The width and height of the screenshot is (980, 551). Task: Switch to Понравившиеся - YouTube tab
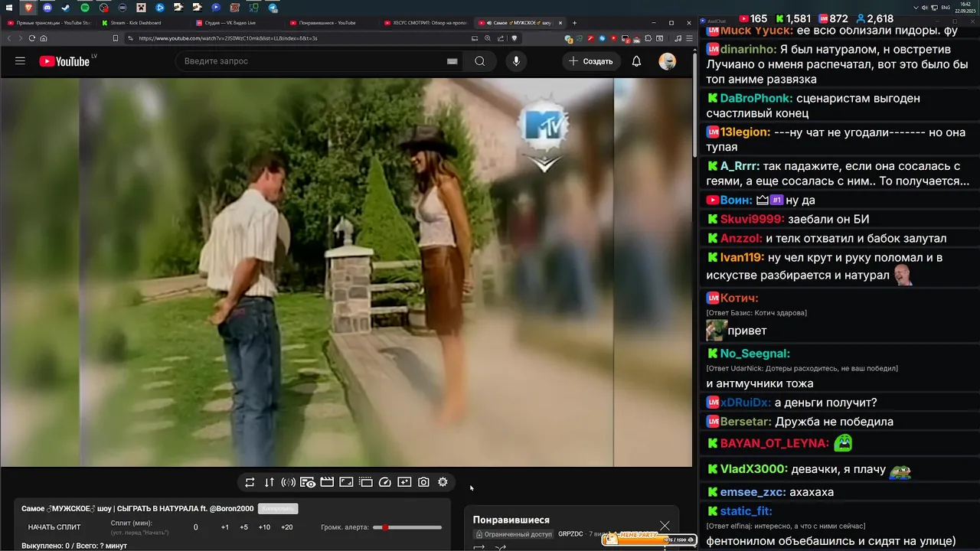point(330,23)
